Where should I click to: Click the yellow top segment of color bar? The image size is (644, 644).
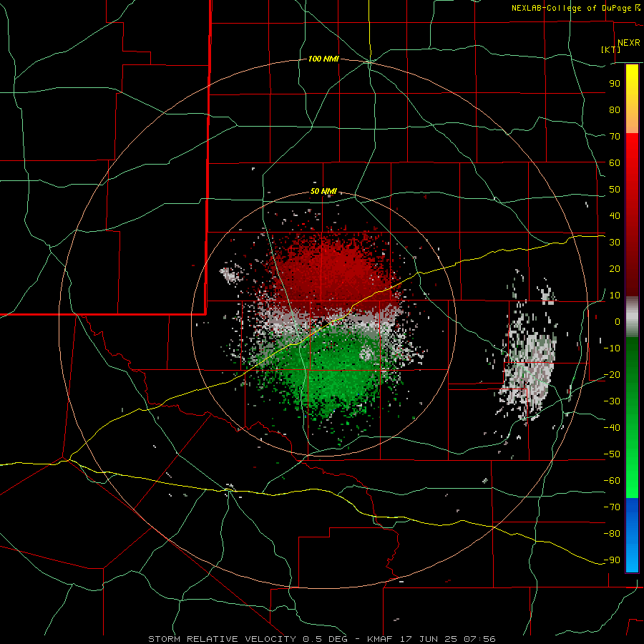pos(632,99)
